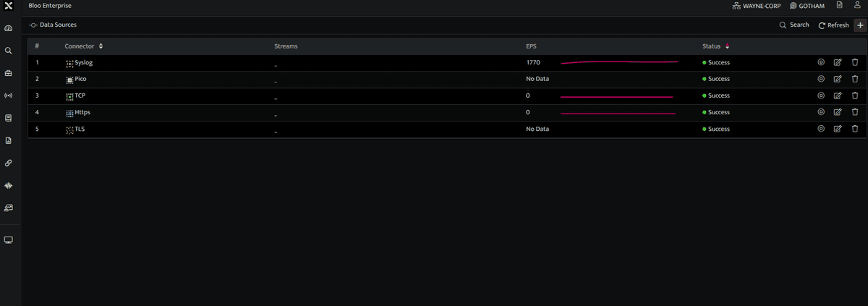Open the GOTHAM workspace selector

click(807, 5)
